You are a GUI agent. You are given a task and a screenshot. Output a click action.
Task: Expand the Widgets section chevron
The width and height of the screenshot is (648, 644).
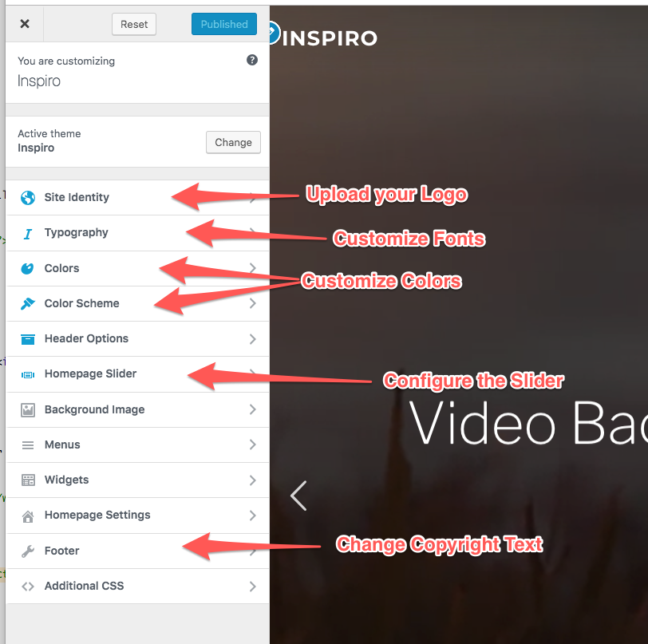click(x=253, y=480)
